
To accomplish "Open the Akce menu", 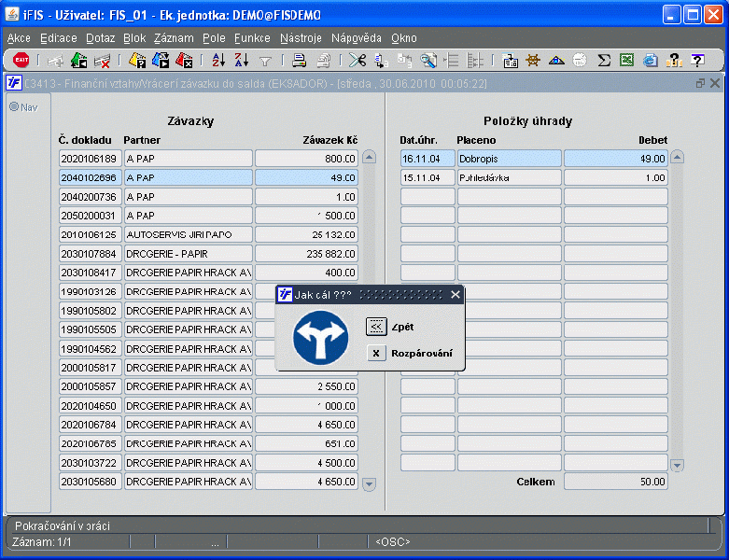I will tap(19, 38).
